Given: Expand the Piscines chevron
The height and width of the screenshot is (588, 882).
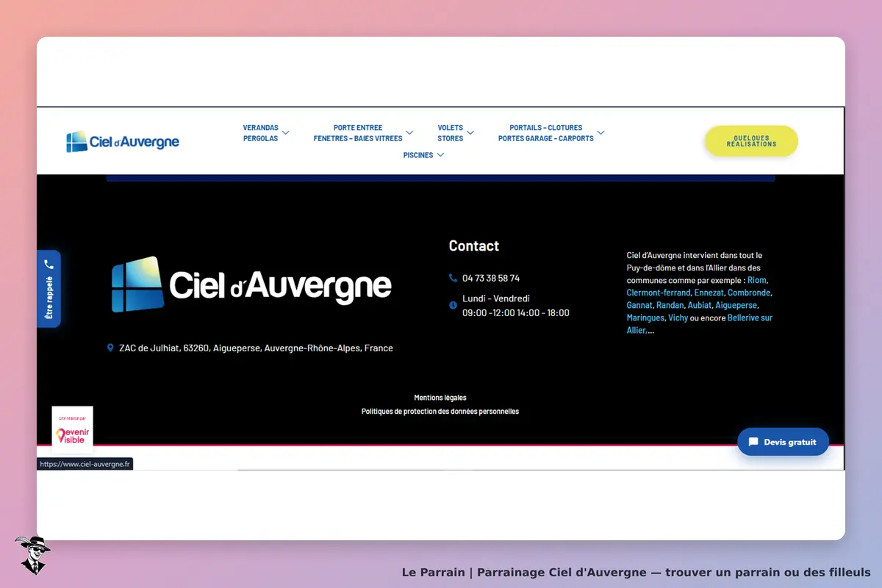Looking at the screenshot, I should pos(440,155).
